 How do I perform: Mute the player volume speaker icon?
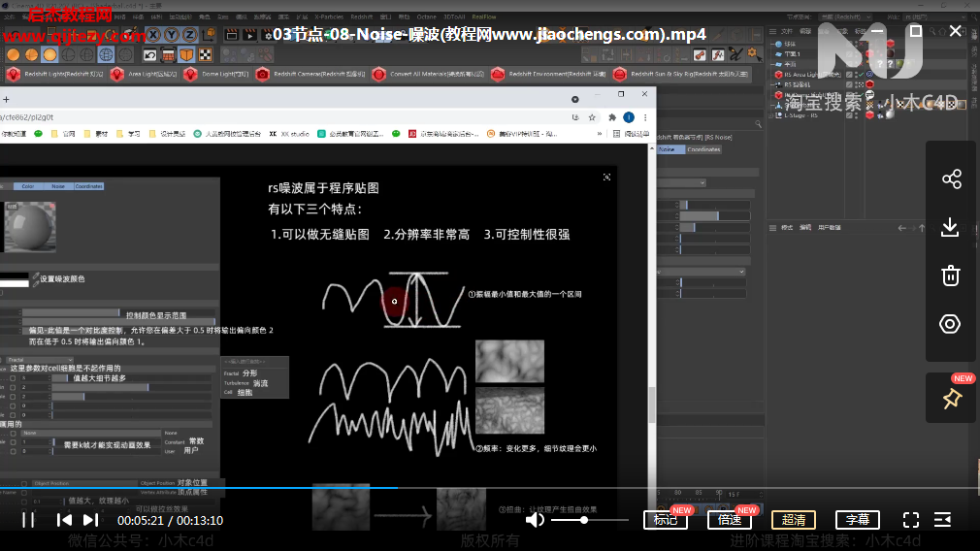click(x=535, y=520)
